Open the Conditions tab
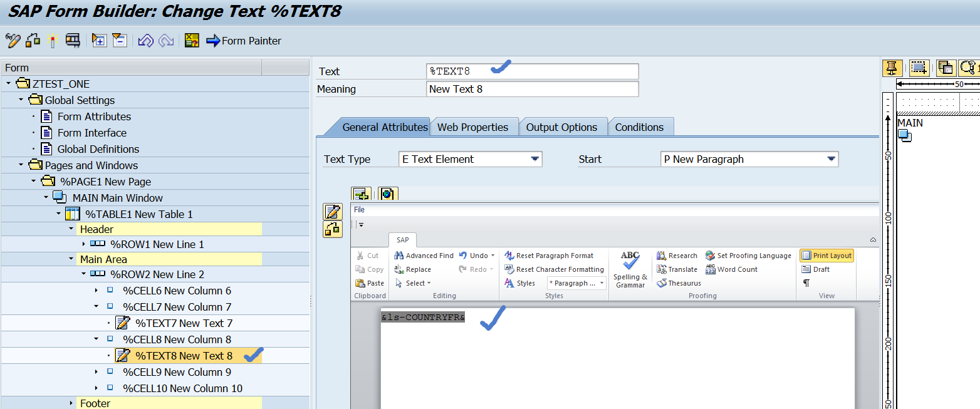 tap(639, 127)
